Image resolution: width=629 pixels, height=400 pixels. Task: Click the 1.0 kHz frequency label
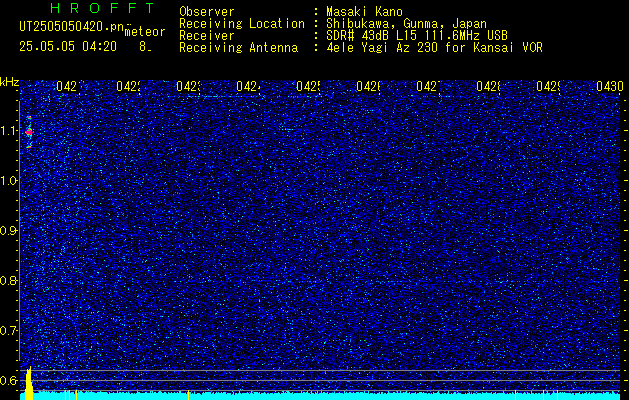[10, 181]
